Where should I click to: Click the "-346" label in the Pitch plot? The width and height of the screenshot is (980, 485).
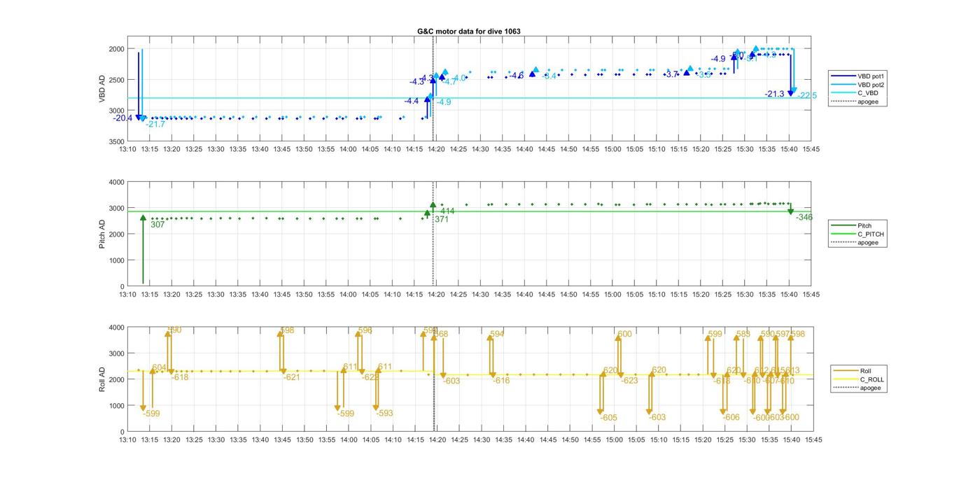click(x=804, y=218)
